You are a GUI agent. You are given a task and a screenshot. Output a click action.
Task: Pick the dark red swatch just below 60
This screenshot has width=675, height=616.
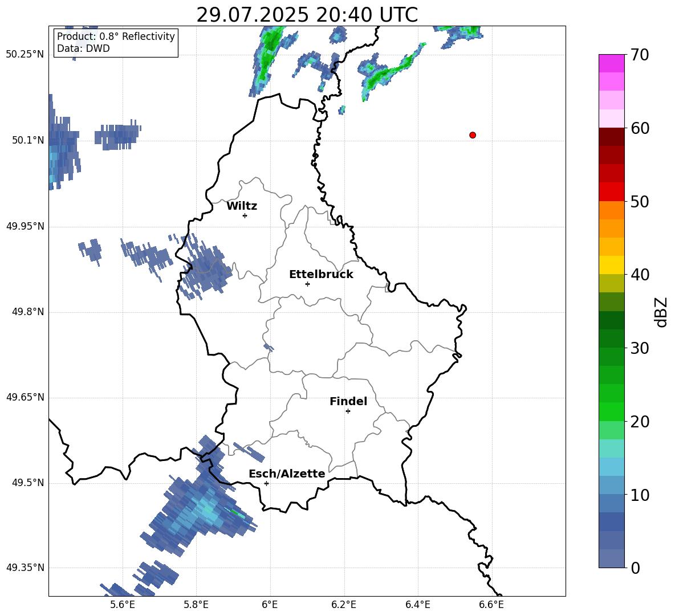point(612,137)
